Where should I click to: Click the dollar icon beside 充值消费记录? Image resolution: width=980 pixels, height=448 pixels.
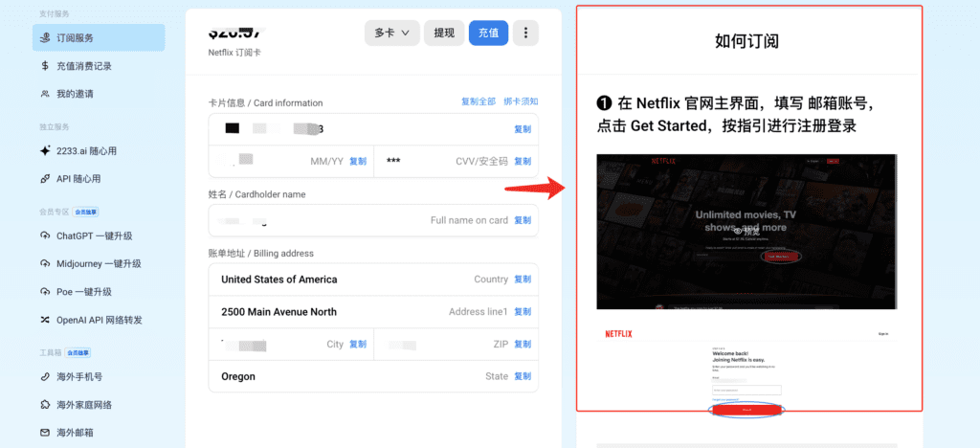(x=45, y=66)
